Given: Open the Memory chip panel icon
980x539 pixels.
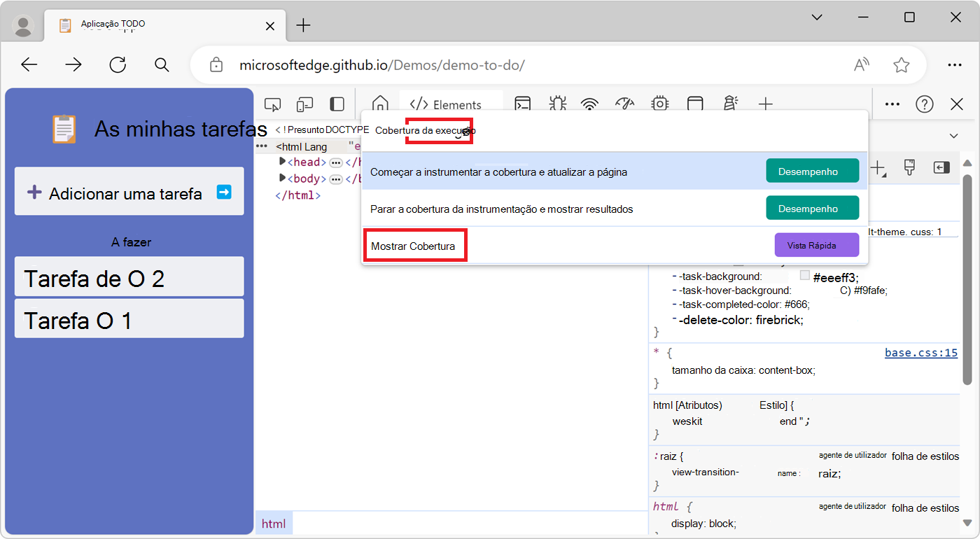Looking at the screenshot, I should pos(659,104).
